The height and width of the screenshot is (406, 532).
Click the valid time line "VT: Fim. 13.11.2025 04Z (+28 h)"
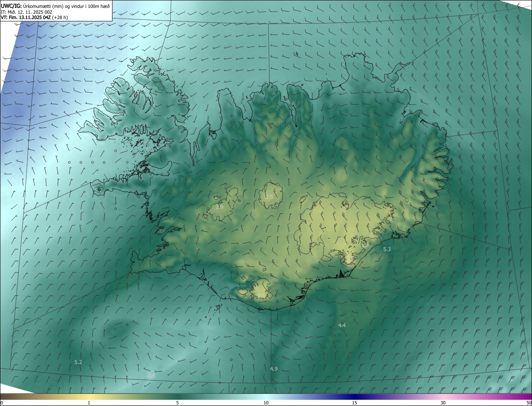[34, 17]
